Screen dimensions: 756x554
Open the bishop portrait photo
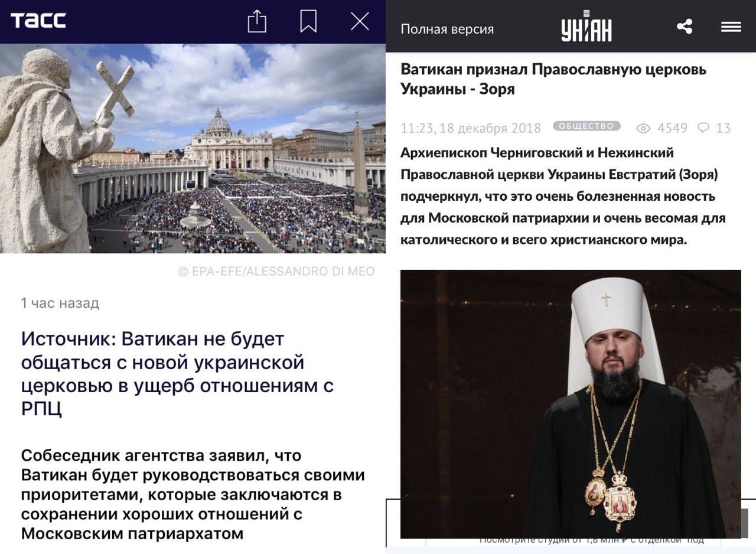(571, 404)
